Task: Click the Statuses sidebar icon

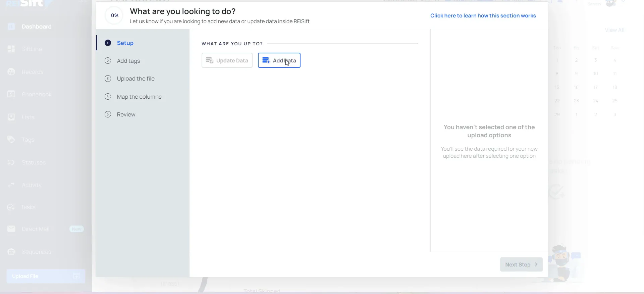Action: click(11, 162)
